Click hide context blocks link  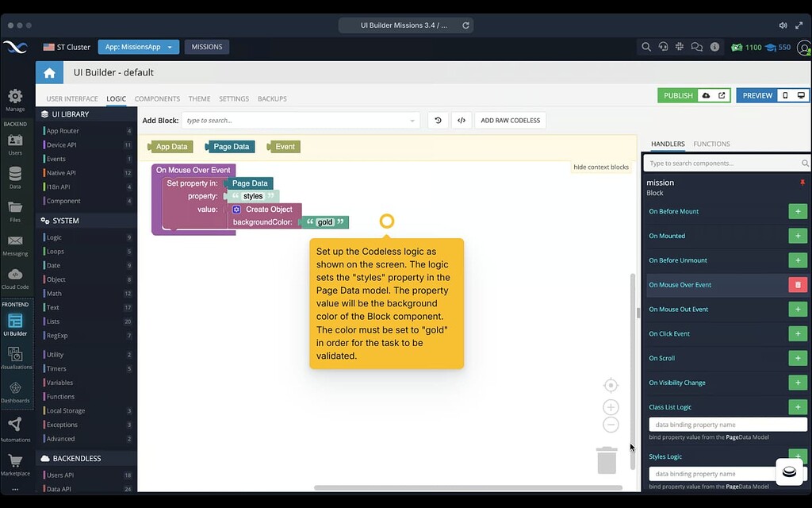pyautogui.click(x=601, y=167)
